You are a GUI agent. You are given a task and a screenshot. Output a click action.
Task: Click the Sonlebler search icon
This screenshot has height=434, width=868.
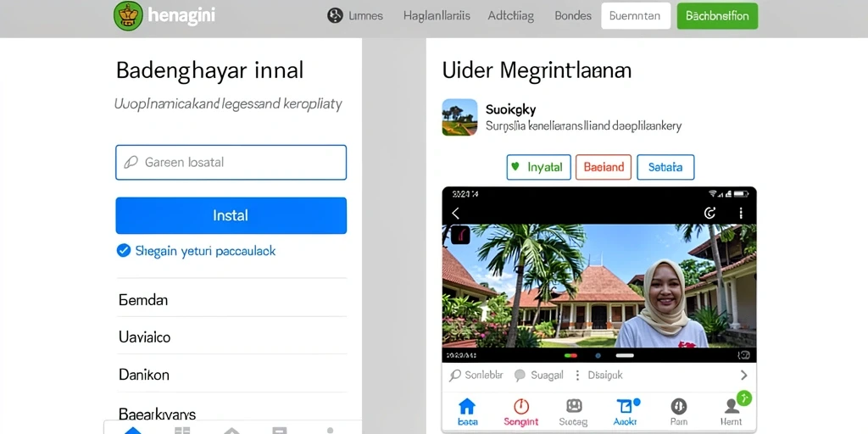[455, 376]
